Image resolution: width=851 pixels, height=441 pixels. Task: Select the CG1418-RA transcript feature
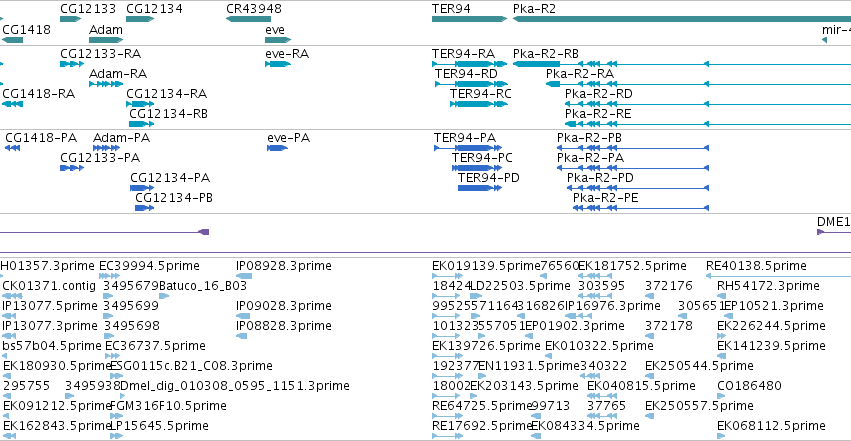12,104
